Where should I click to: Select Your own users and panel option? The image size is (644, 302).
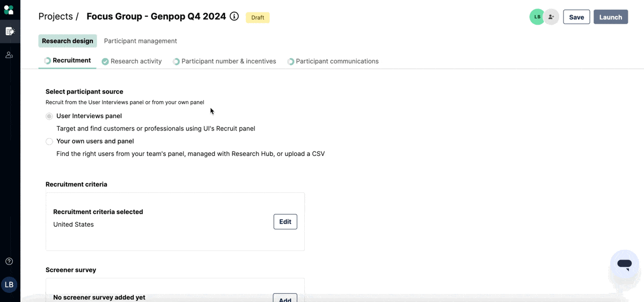pyautogui.click(x=49, y=141)
